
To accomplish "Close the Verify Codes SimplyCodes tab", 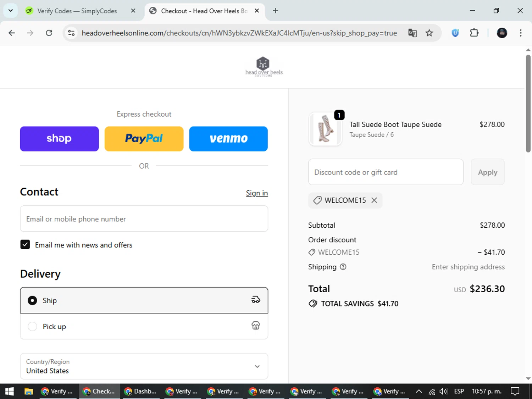I will coord(133,11).
